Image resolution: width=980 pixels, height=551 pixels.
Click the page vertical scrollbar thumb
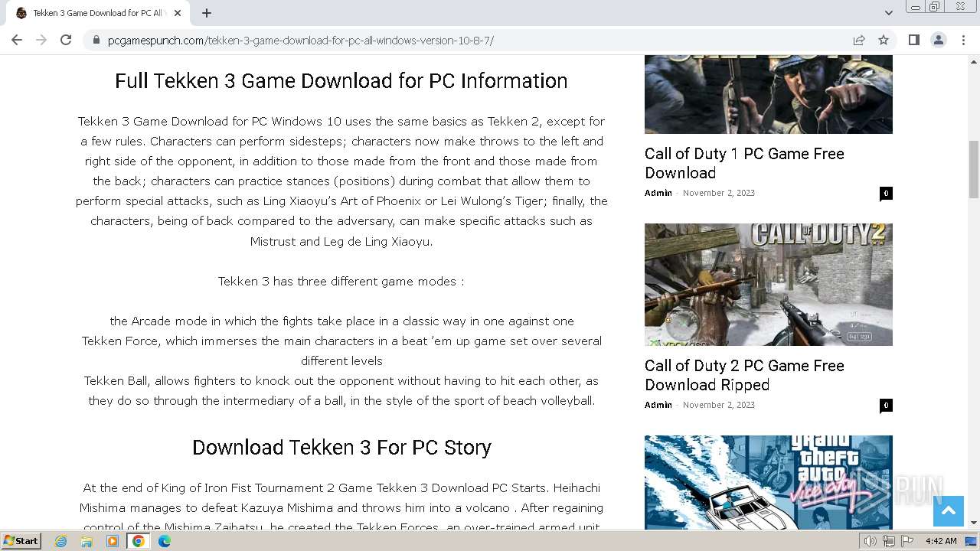tap(974, 168)
